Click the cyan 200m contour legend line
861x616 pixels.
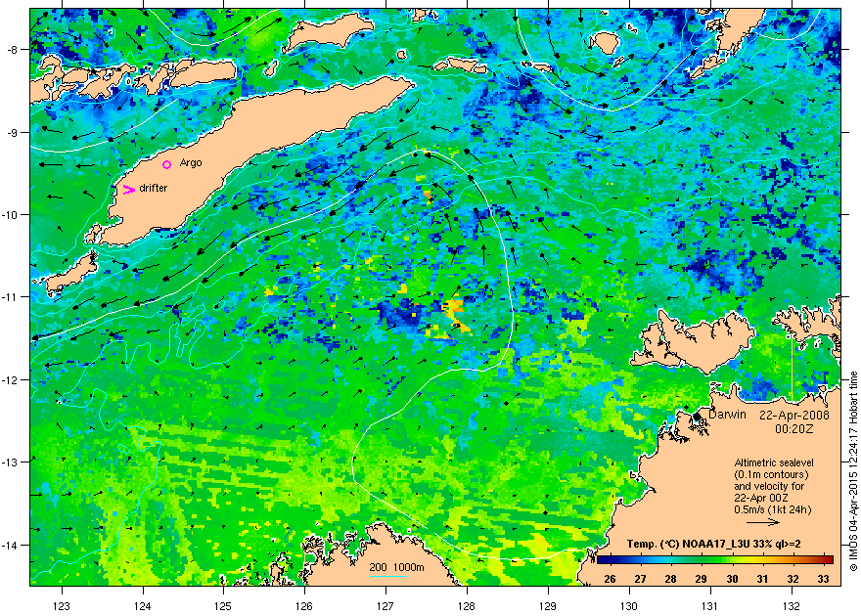(x=388, y=576)
